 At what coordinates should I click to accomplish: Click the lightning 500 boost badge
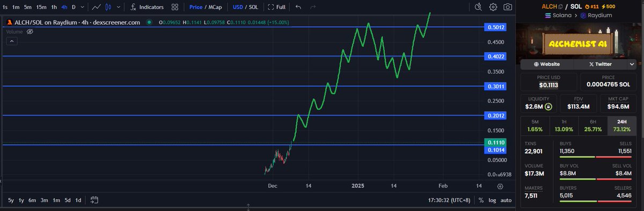click(x=609, y=6)
